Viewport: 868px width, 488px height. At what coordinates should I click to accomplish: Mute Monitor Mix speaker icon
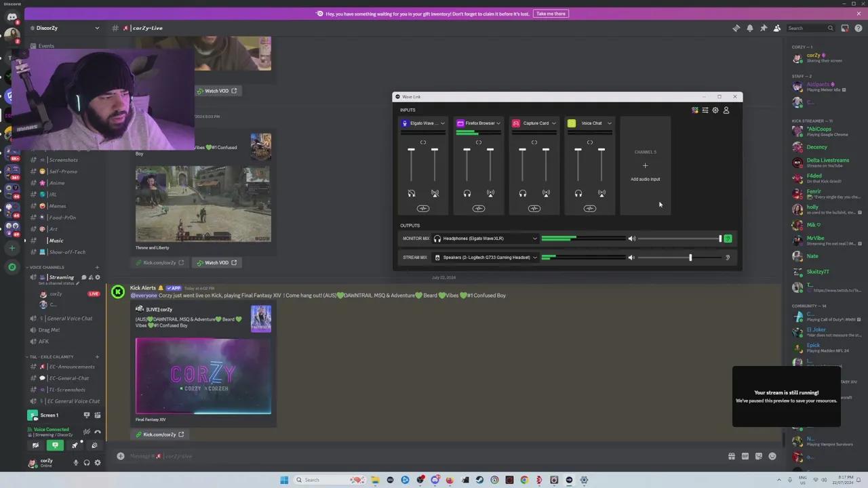[631, 239]
